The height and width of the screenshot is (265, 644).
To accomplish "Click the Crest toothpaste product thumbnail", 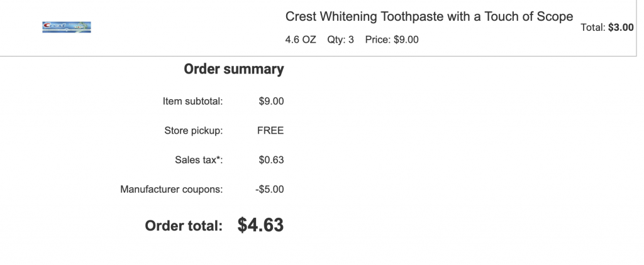I will point(67,27).
